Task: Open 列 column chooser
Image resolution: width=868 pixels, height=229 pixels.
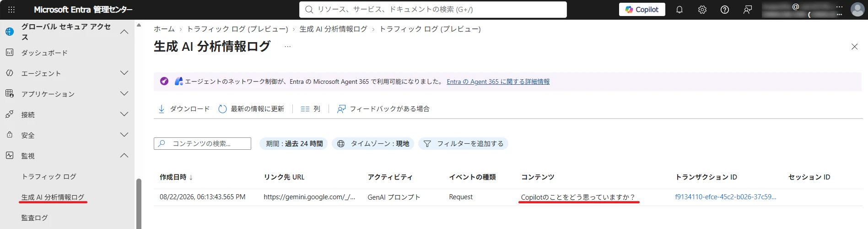Action: [x=310, y=109]
